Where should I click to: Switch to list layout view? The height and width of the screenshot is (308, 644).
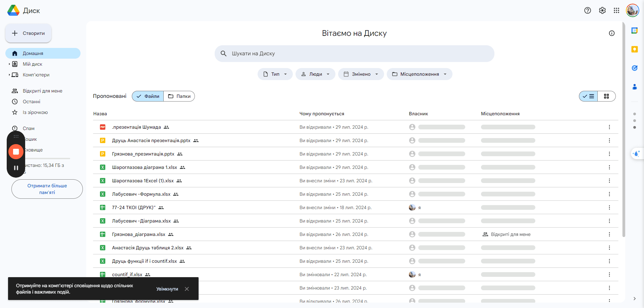click(x=588, y=96)
